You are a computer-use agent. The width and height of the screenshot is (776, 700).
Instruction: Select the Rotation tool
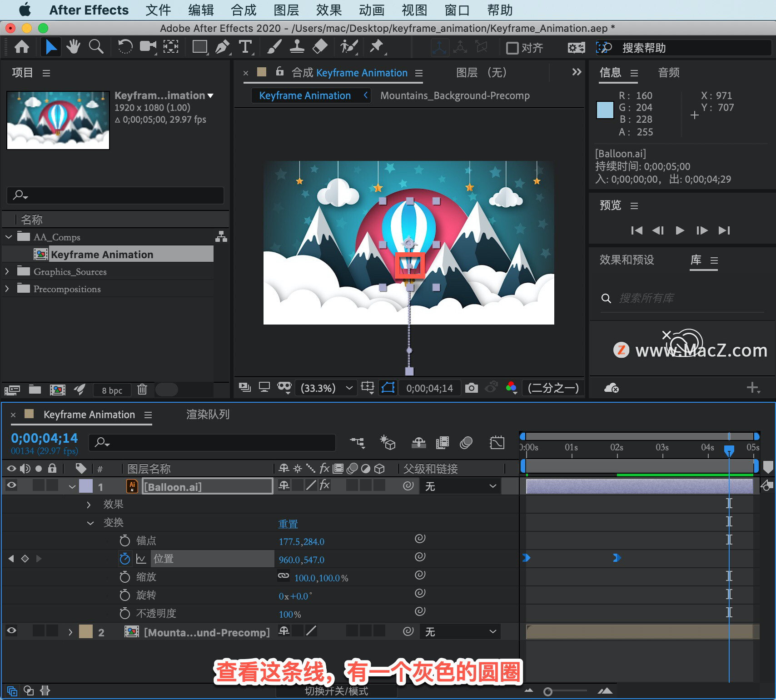click(x=124, y=47)
